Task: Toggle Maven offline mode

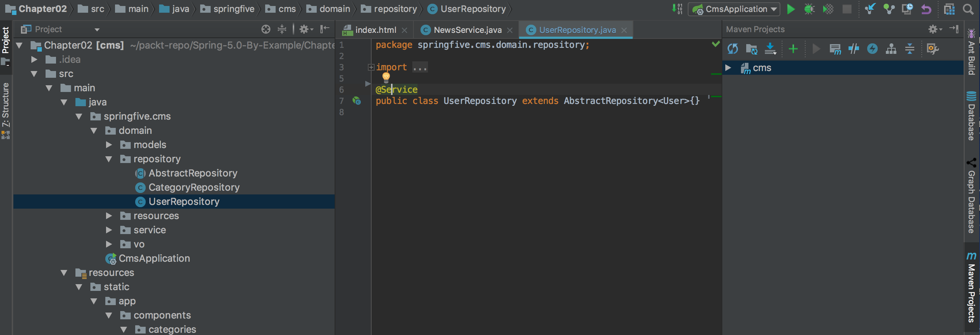Action: (854, 49)
